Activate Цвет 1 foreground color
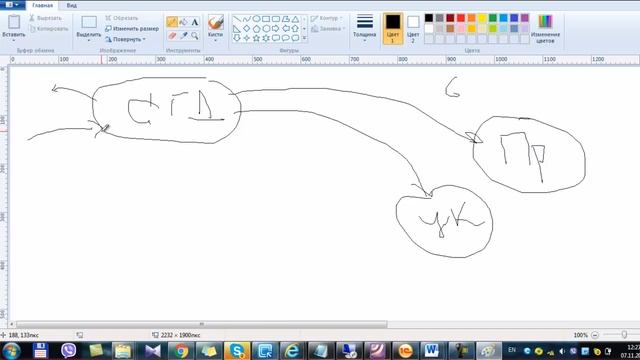The width and height of the screenshot is (640, 360). (x=393, y=28)
